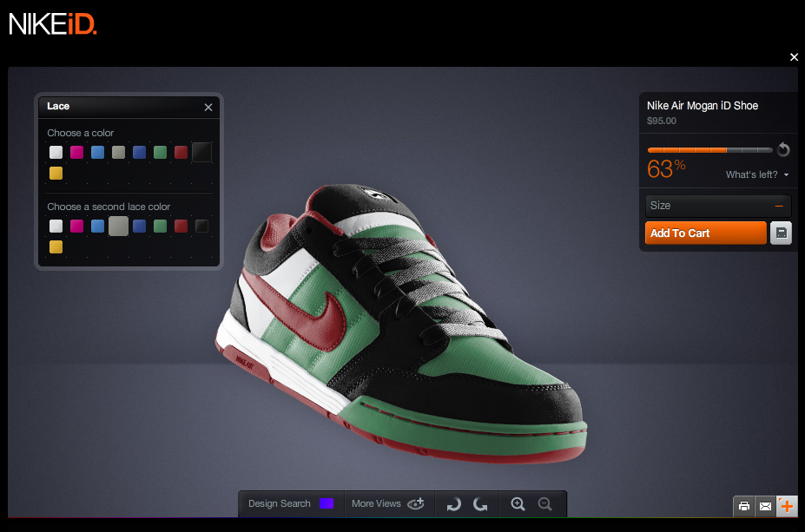Pick red for the second lace color

click(x=181, y=227)
